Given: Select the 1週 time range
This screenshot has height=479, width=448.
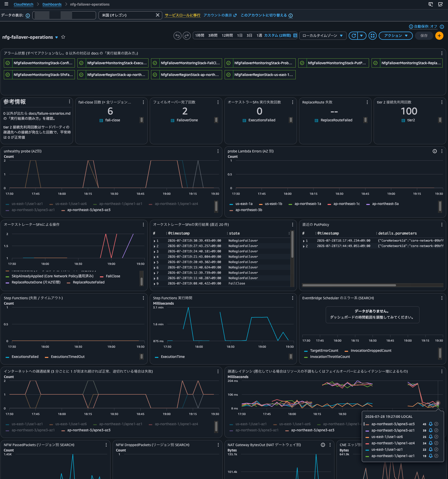Looking at the screenshot, I should coord(259,35).
